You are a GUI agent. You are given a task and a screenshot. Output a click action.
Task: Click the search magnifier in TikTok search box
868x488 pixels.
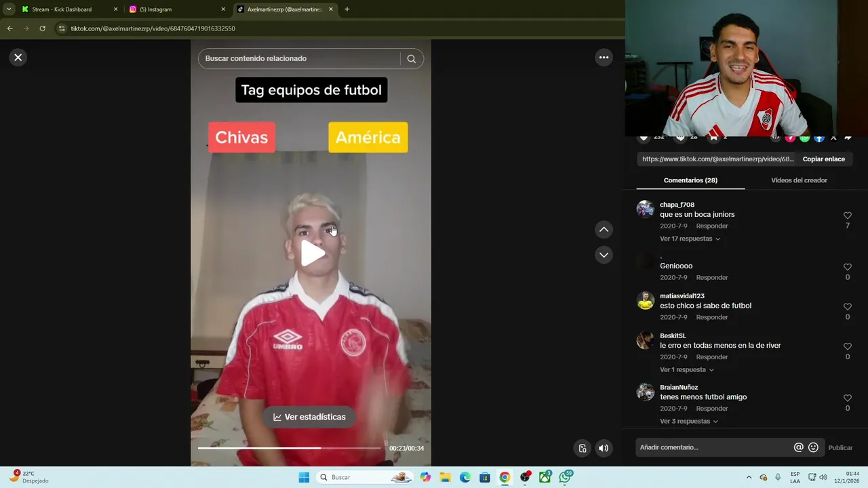click(411, 59)
